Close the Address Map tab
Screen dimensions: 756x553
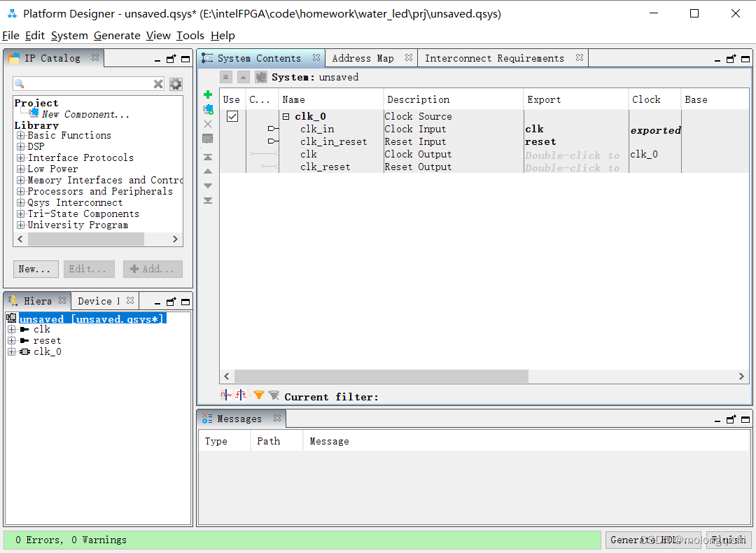click(x=409, y=57)
